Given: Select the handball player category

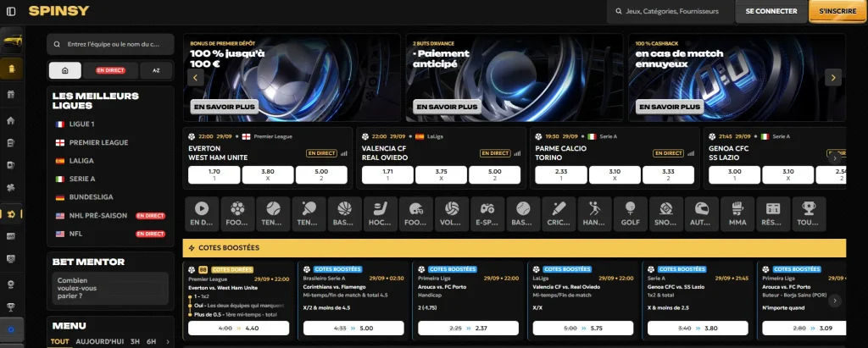Looking at the screenshot, I should click(594, 213).
